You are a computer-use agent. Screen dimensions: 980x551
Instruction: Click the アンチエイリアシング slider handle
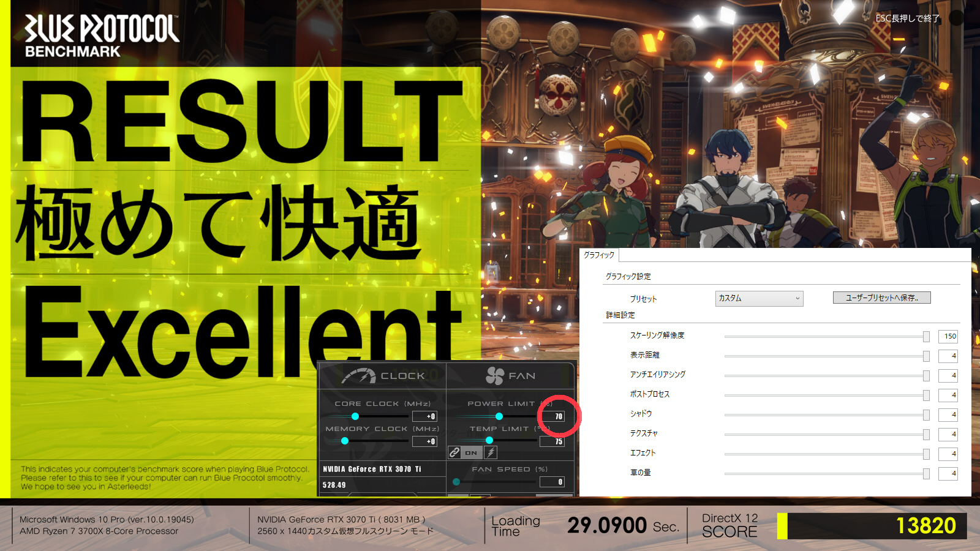(x=926, y=375)
